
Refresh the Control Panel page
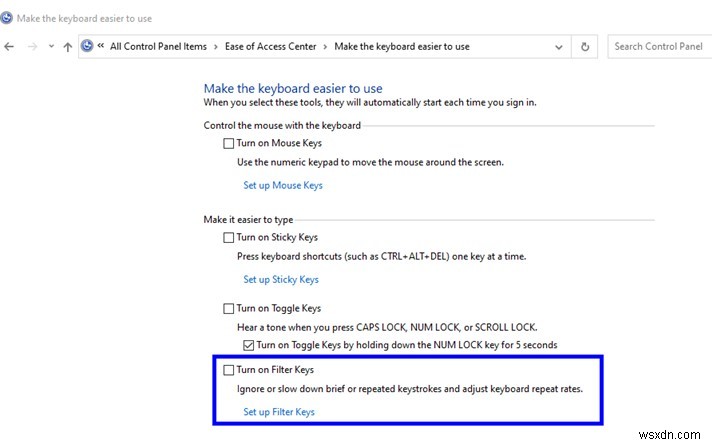tap(585, 47)
